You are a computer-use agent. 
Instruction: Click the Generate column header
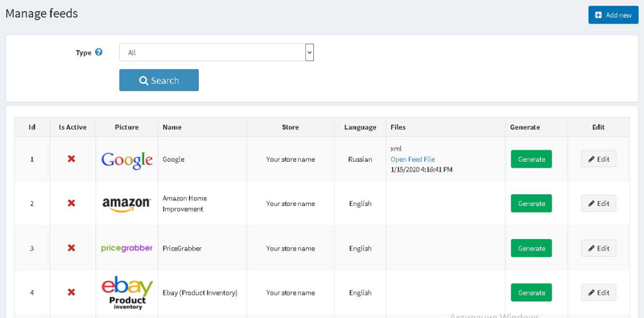[x=536, y=127]
